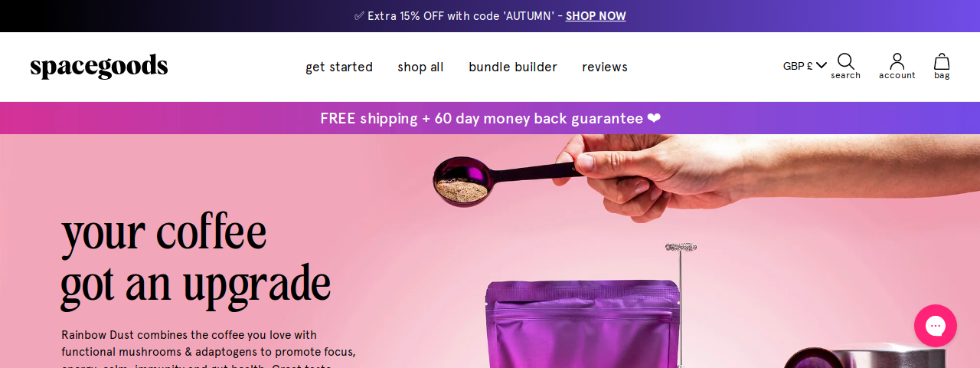Viewport: 980px width, 368px height.
Task: Follow the SHOP NOW promo link
Action: tap(596, 16)
